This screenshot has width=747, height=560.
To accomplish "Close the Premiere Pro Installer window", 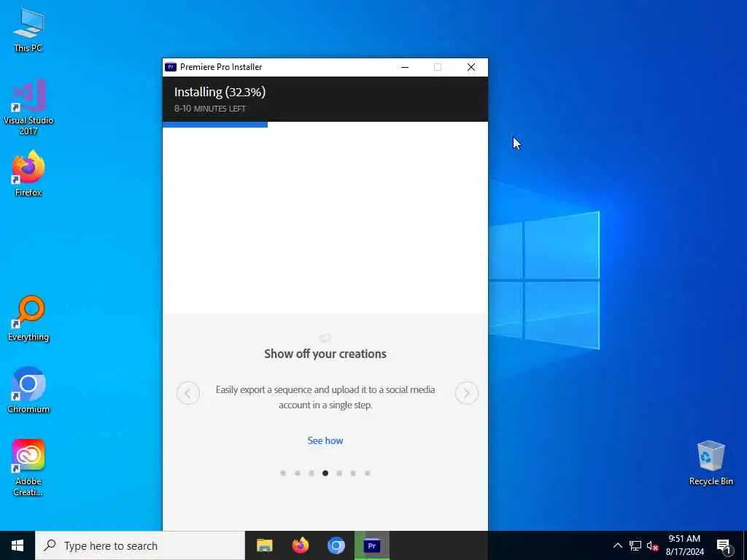I will click(471, 67).
